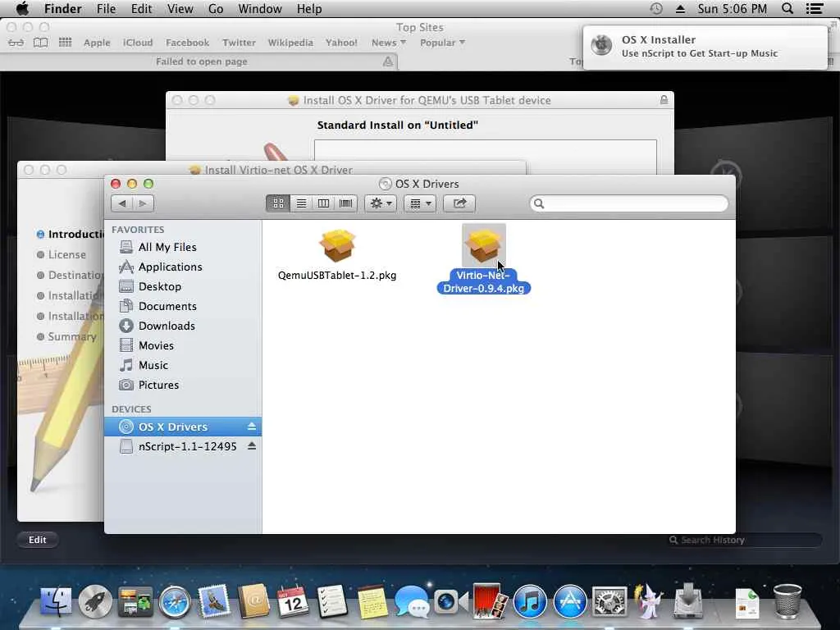Switch Finder to list view
This screenshot has width=840, height=630.
click(x=301, y=203)
